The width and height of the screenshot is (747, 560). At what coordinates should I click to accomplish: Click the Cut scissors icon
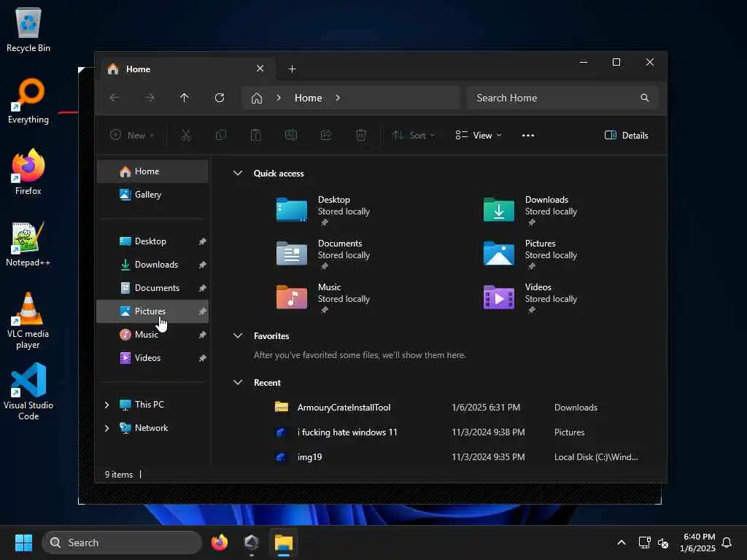[186, 135]
